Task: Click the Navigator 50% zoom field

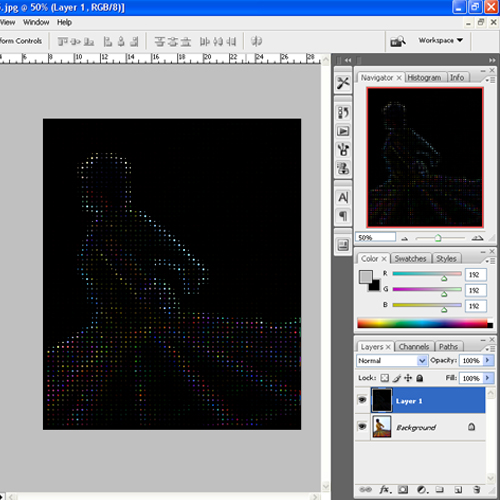Action: click(375, 237)
